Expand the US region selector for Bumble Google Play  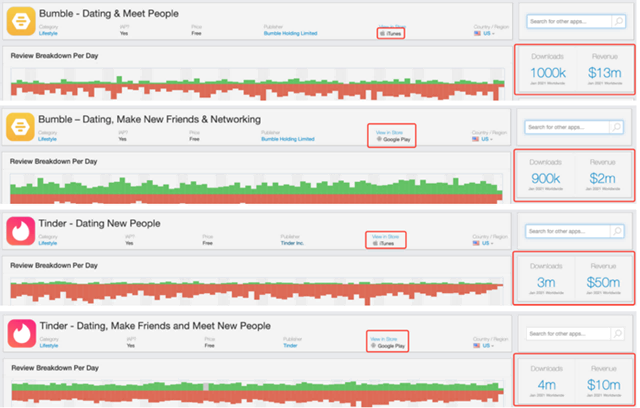tap(485, 139)
